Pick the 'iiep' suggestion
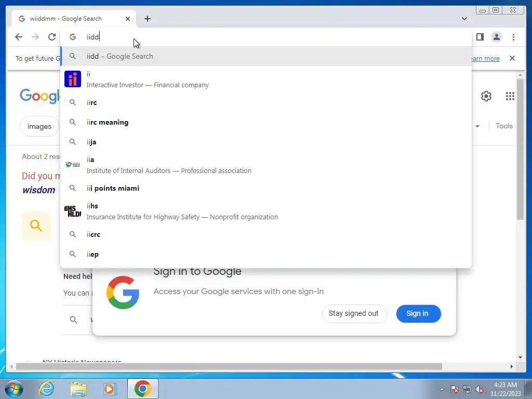 (265, 254)
